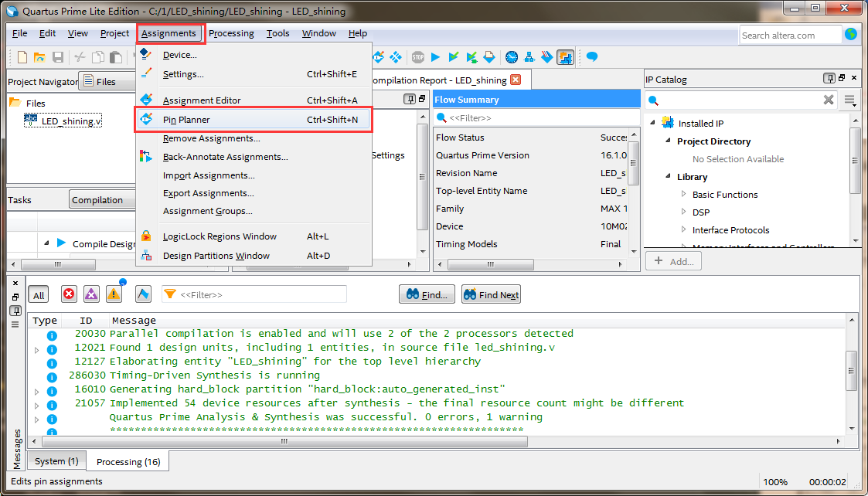Image resolution: width=868 pixels, height=496 pixels.
Task: Click the hierarchy network toolbar icon
Action: pyautogui.click(x=529, y=57)
